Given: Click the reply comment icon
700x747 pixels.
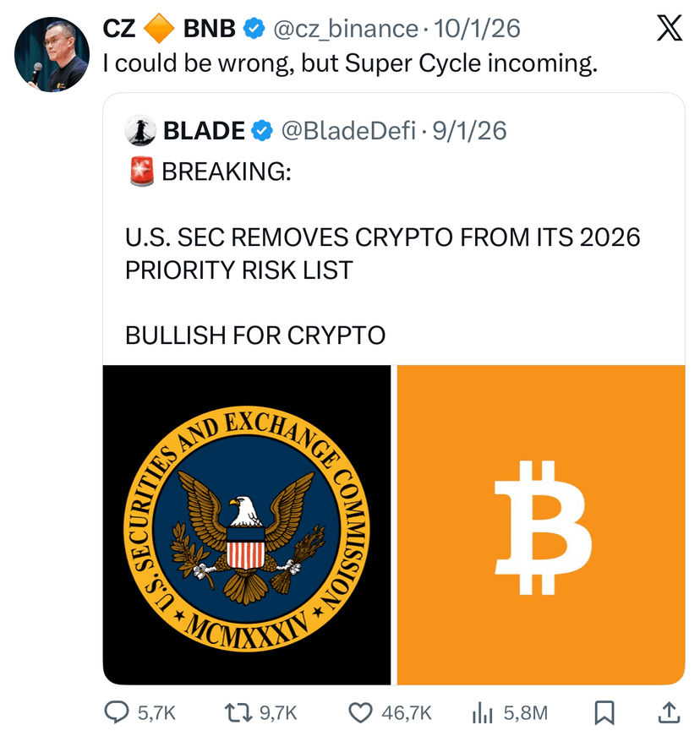Looking at the screenshot, I should click(x=116, y=713).
